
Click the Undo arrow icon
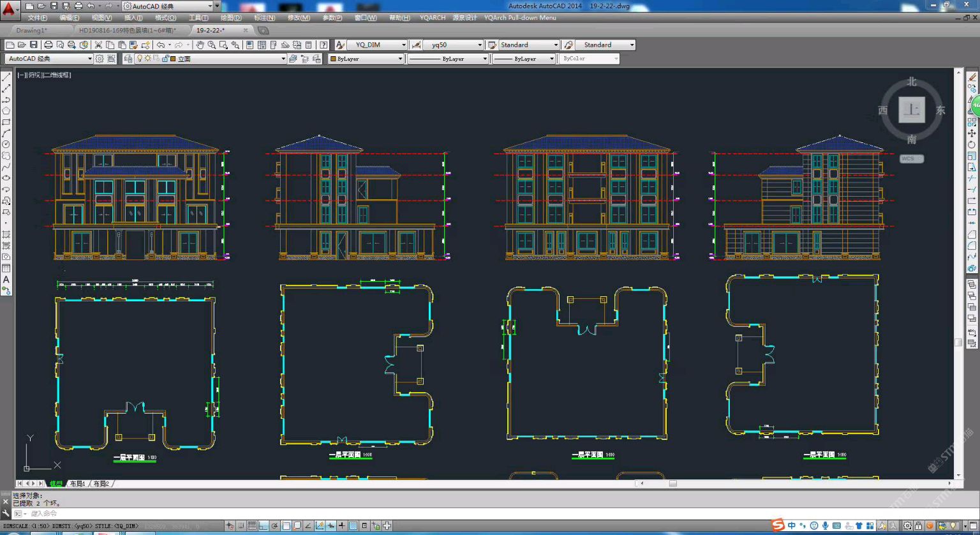point(160,45)
